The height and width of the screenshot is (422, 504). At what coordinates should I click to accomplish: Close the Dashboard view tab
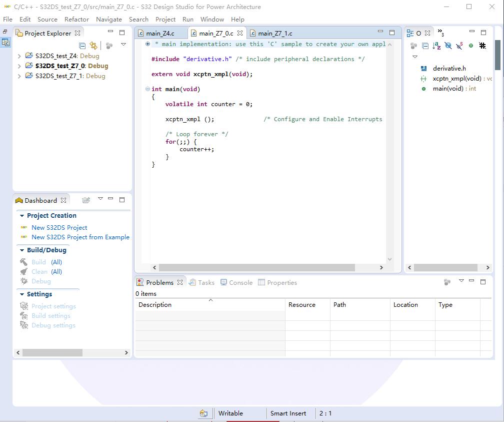pos(63,200)
